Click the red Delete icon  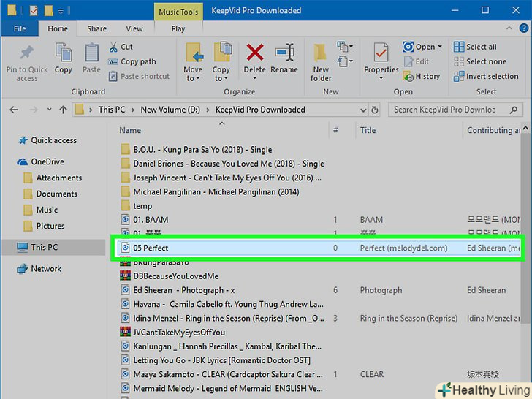(254, 55)
